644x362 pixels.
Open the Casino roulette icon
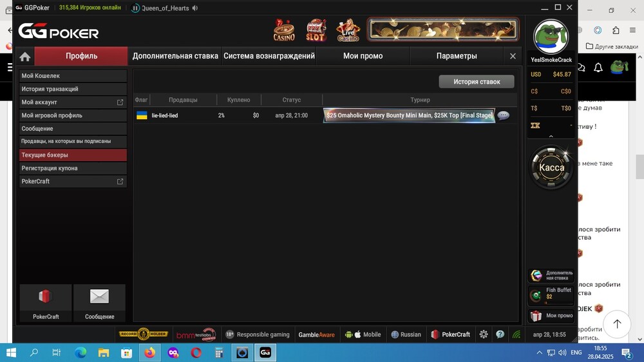pos(284,30)
